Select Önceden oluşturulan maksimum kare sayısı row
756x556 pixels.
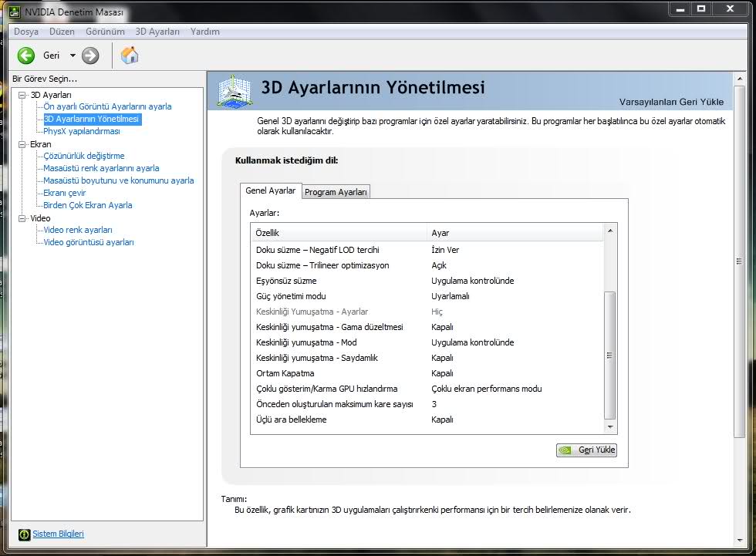pyautogui.click(x=427, y=404)
